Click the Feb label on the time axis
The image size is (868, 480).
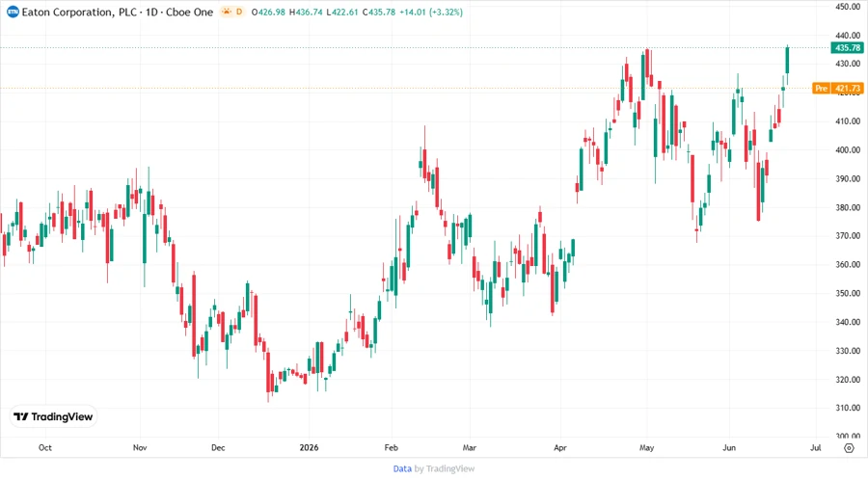391,447
